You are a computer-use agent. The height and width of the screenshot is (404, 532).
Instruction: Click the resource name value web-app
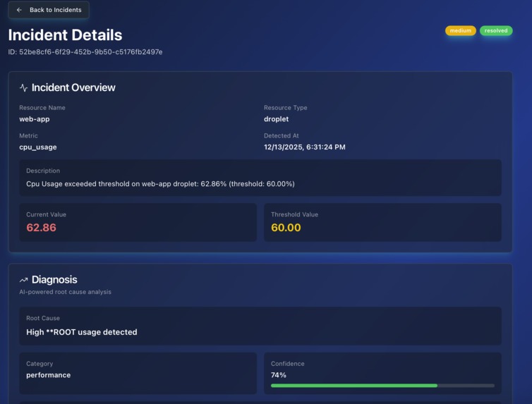tap(35, 119)
